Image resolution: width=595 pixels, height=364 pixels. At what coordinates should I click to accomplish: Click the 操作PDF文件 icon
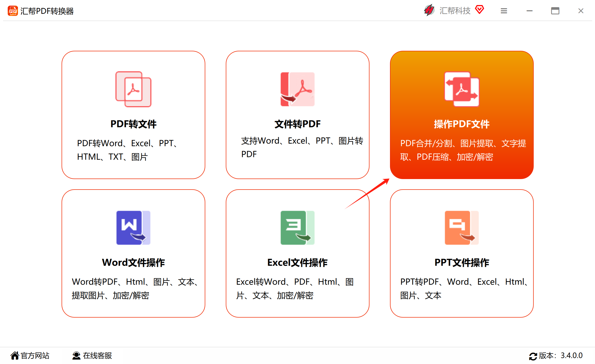(x=462, y=89)
